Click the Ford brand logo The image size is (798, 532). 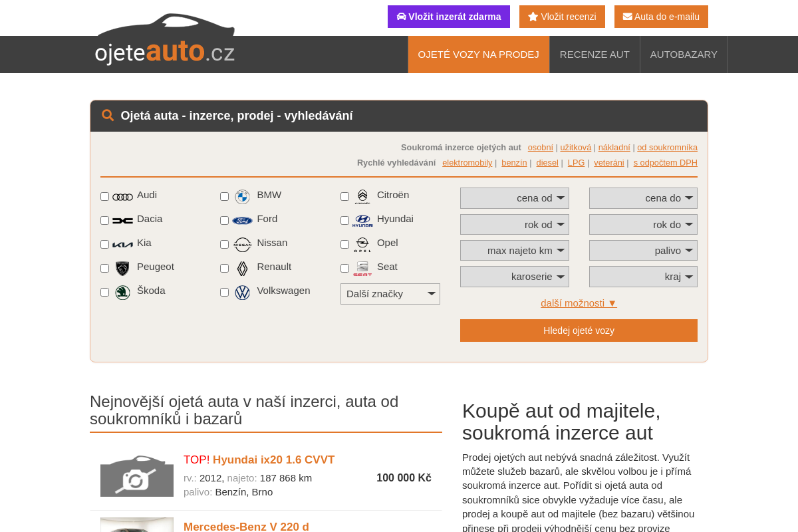point(243,220)
